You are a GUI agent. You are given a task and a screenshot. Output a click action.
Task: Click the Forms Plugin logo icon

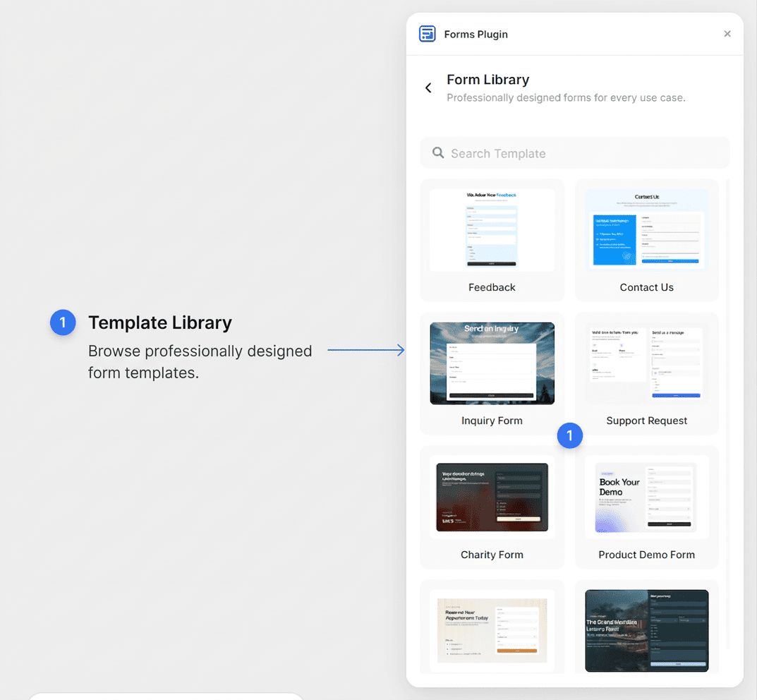tap(427, 33)
